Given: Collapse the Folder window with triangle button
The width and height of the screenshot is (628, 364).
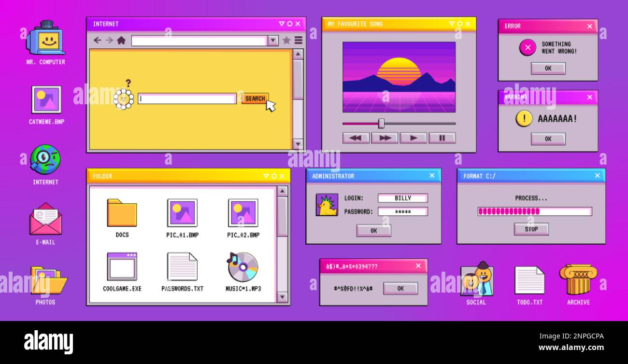Looking at the screenshot, I should 266,176.
